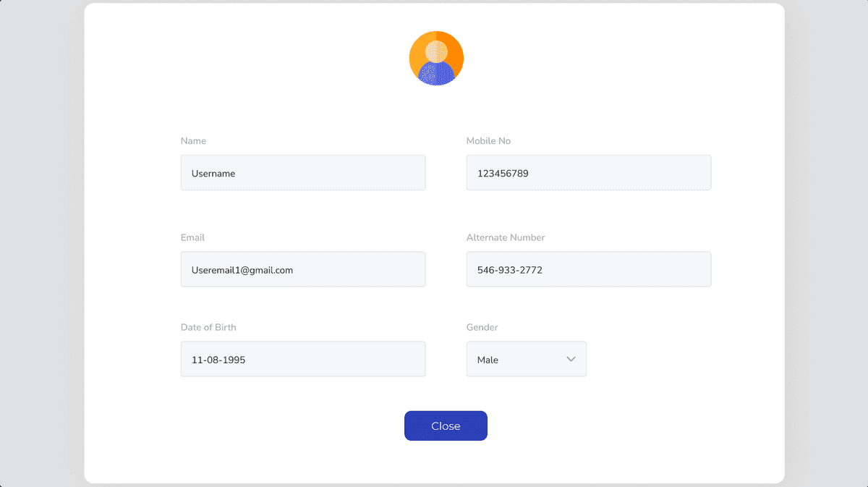Screen dimensions: 868x487
Task: Click the 'Email' label text
Action: coord(192,237)
